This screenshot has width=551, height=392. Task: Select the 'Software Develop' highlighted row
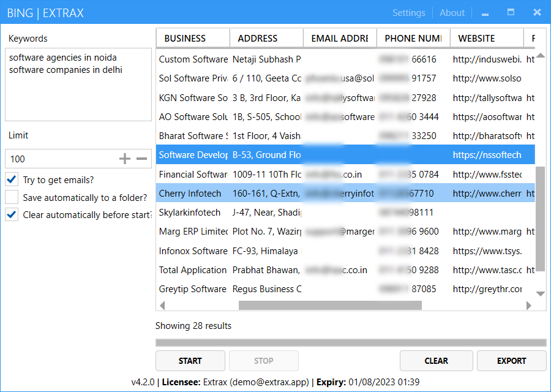click(346, 155)
